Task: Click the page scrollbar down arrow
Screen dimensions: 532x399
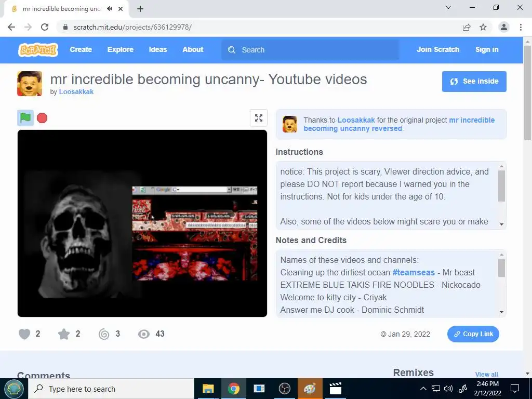Action: point(527,374)
